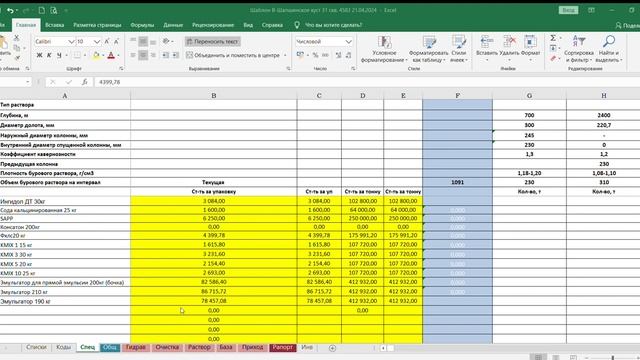This screenshot has width=640, height=360.
Task: Open the Справка tab
Action: click(272, 25)
